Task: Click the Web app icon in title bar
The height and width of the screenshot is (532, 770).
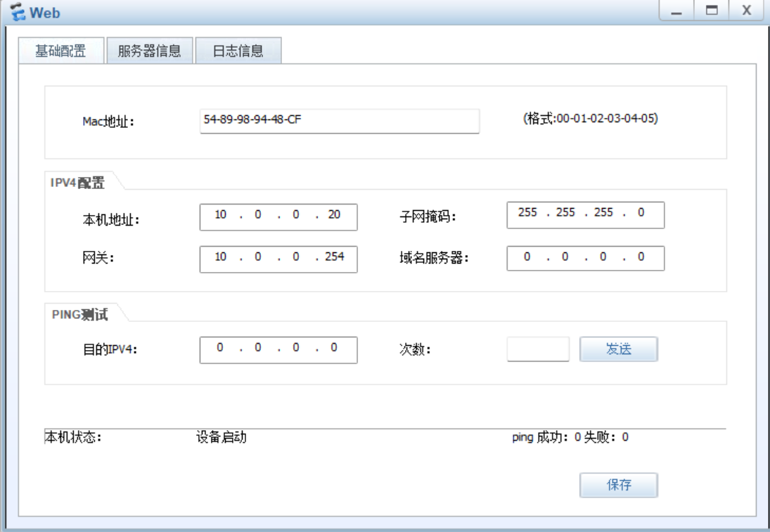Action: [x=18, y=12]
